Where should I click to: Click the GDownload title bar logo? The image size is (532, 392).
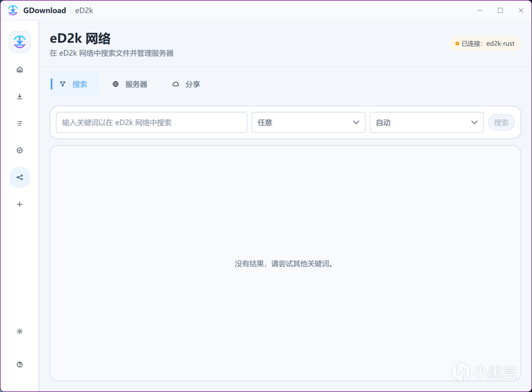click(13, 10)
